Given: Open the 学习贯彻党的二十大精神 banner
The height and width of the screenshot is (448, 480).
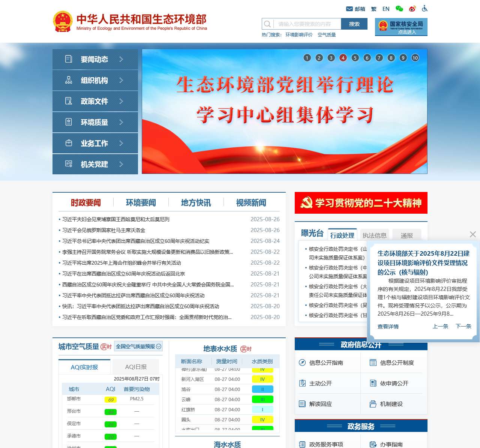Looking at the screenshot, I should tap(361, 203).
